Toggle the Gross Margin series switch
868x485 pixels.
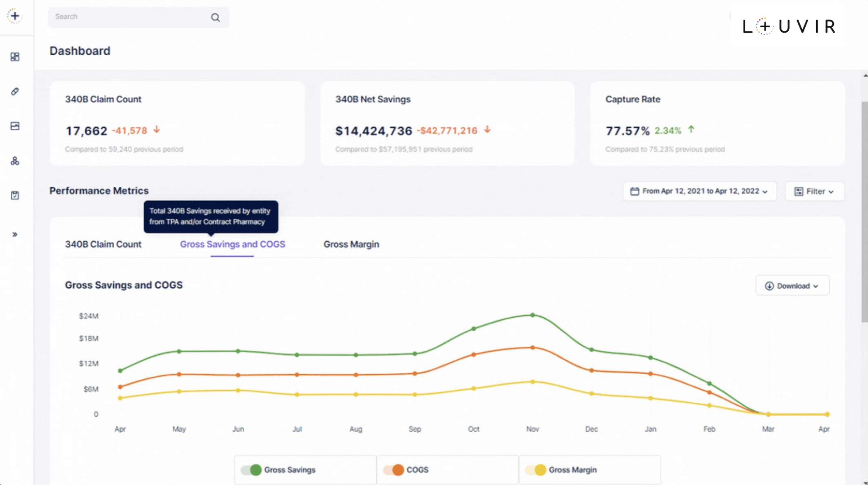[536, 470]
